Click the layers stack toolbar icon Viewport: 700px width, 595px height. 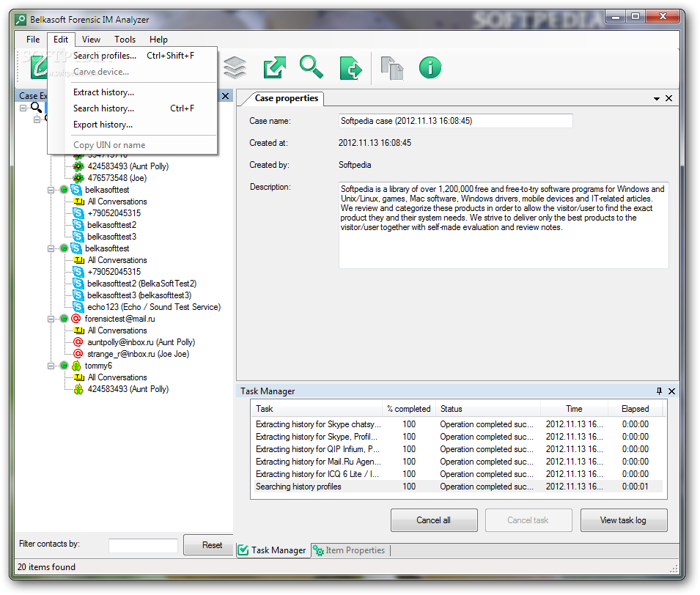click(235, 68)
